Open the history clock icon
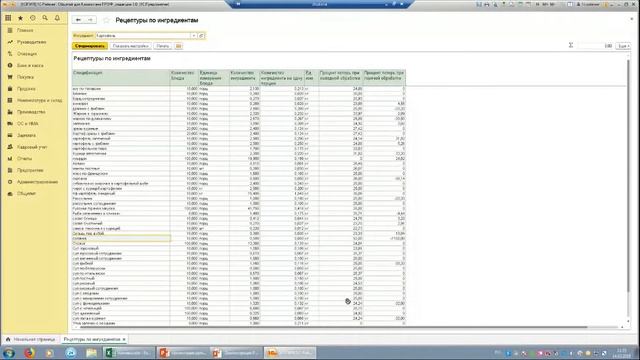Image resolution: width=640 pixels, height=360 pixels. pos(33,18)
